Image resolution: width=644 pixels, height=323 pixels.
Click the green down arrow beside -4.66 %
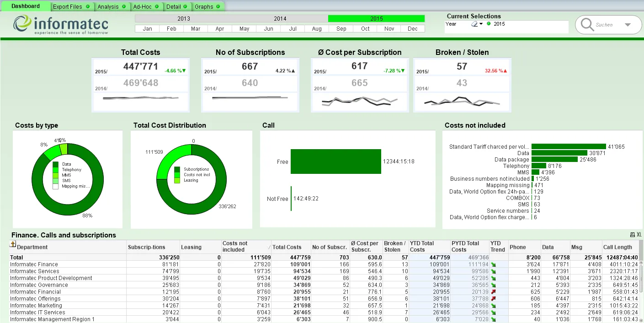click(184, 71)
